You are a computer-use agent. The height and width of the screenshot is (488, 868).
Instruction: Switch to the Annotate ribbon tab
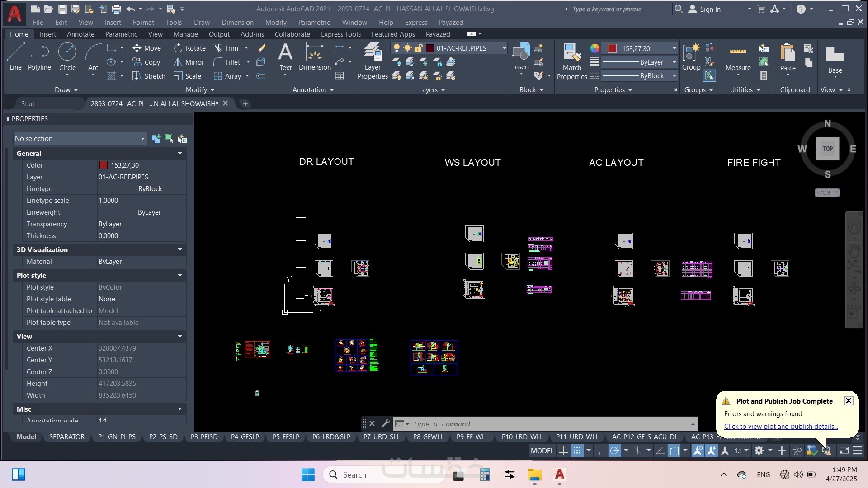(x=80, y=34)
